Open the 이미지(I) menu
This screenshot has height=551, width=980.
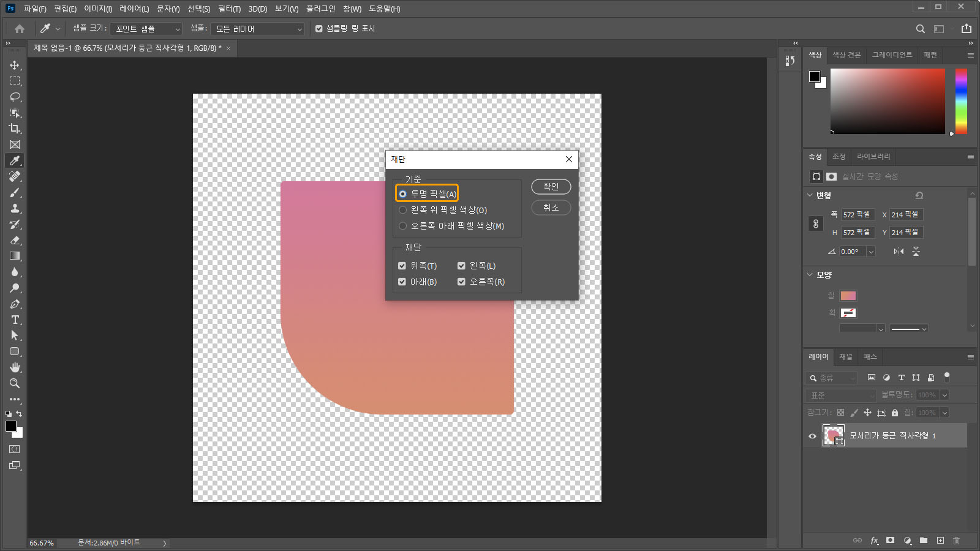tap(98, 9)
